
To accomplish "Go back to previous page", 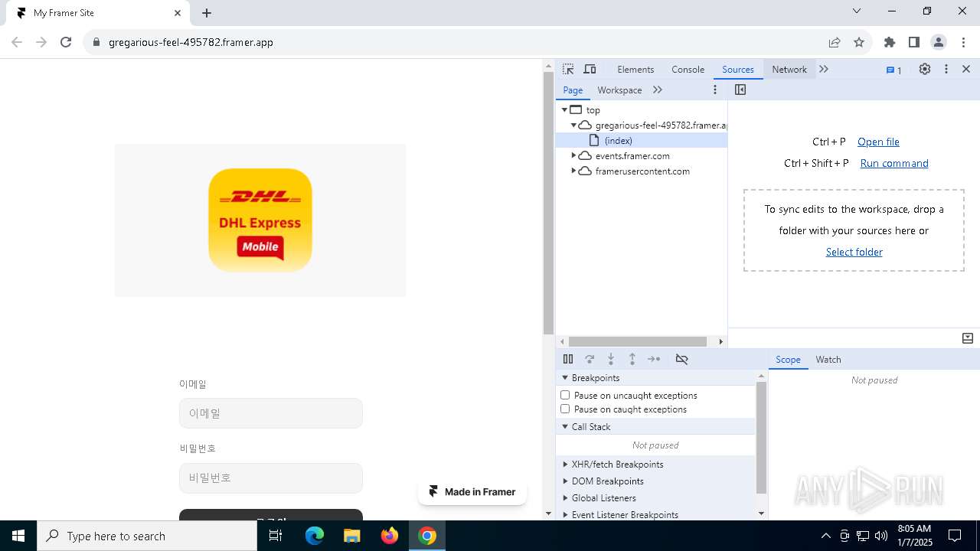I will (x=17, y=42).
